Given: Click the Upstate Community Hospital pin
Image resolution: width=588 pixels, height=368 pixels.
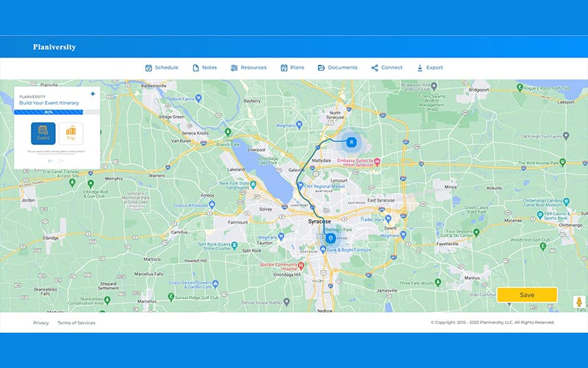Looking at the screenshot, I should 301,266.
